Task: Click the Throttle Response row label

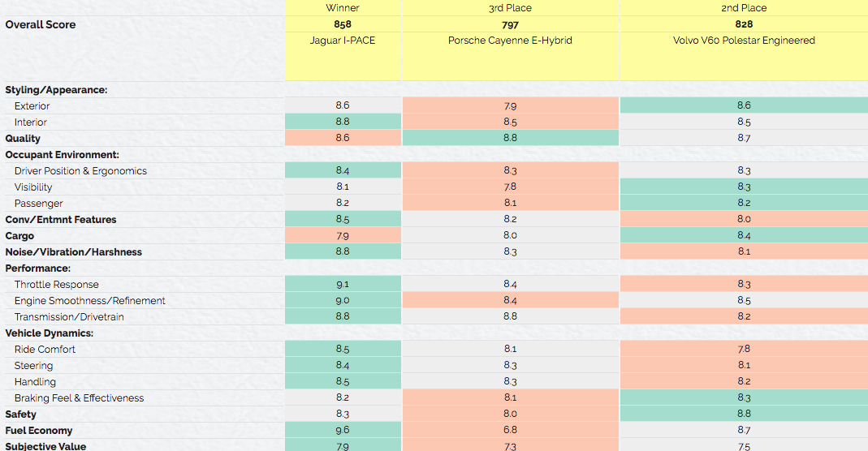Action: coord(57,285)
